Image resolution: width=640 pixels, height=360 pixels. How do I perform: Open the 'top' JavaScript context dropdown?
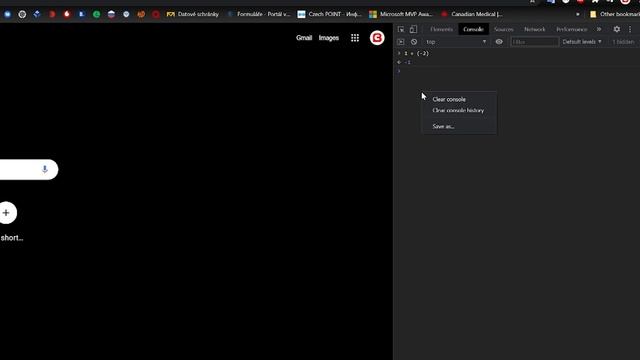pos(456,42)
